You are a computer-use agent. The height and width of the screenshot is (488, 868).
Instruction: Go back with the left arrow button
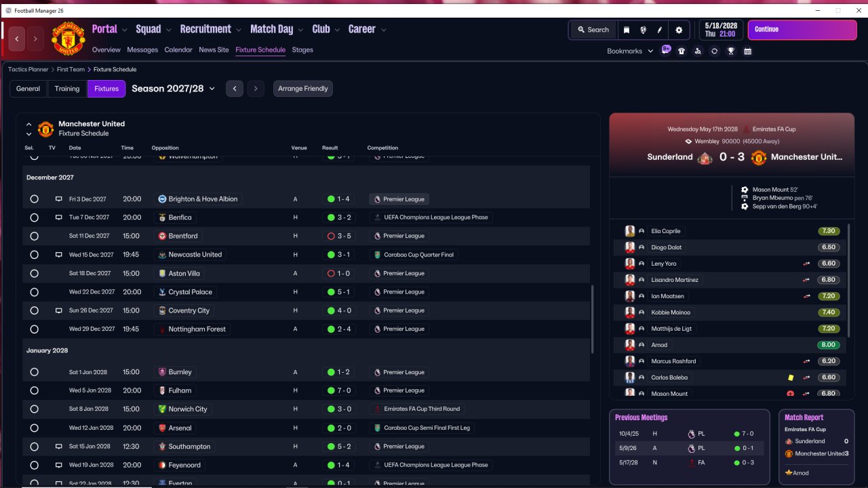click(17, 39)
